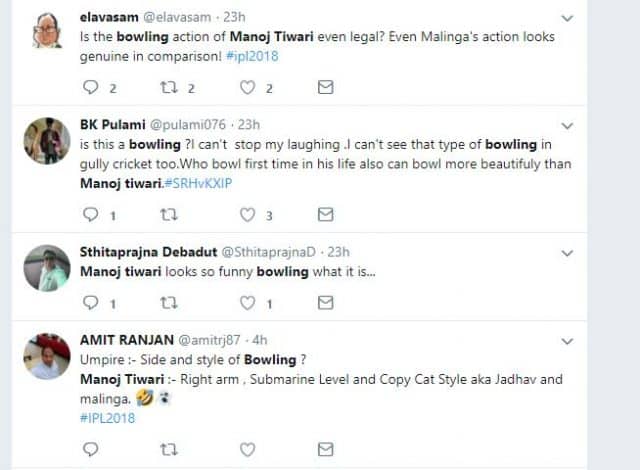Send elavasam's tweet via direct message
The height and width of the screenshot is (470, 640).
pos(325,88)
